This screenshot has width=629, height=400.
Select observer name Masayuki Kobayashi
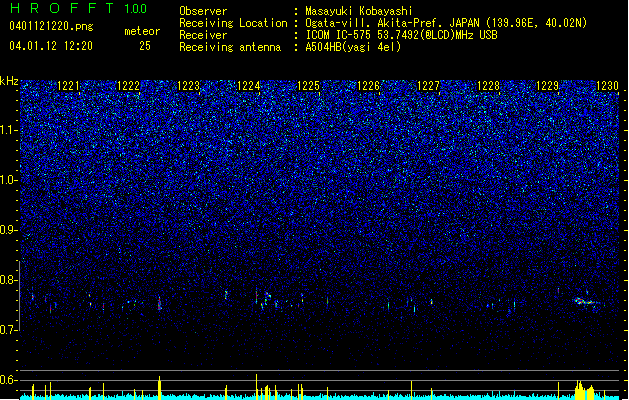(x=359, y=11)
